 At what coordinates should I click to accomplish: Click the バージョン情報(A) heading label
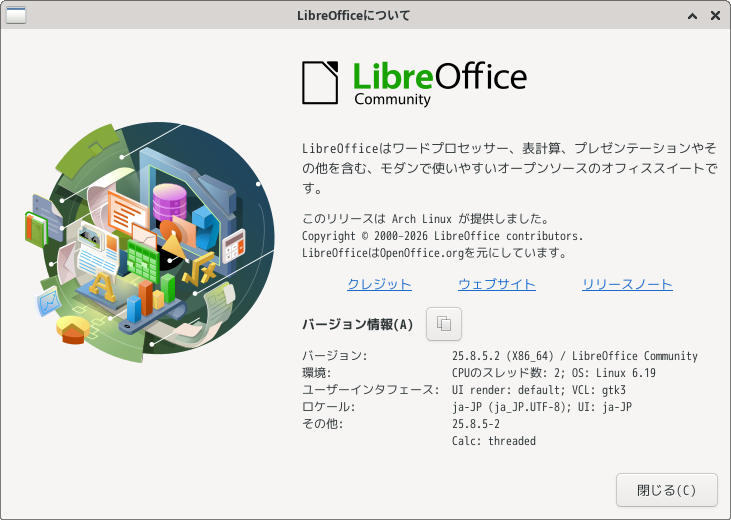point(357,324)
